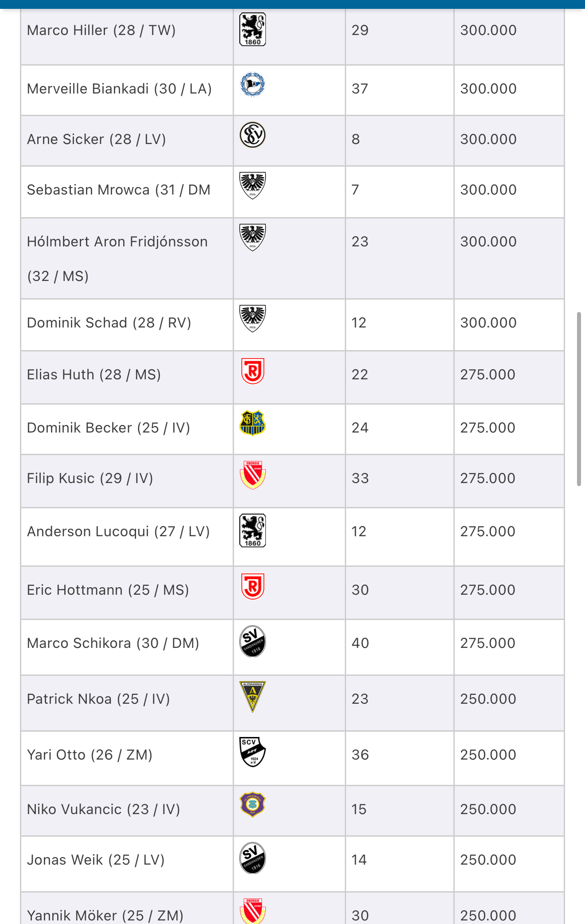The height and width of the screenshot is (924, 585).
Task: Tap the 1860 crest beside Anderson Lucoqui
Action: coord(253,530)
